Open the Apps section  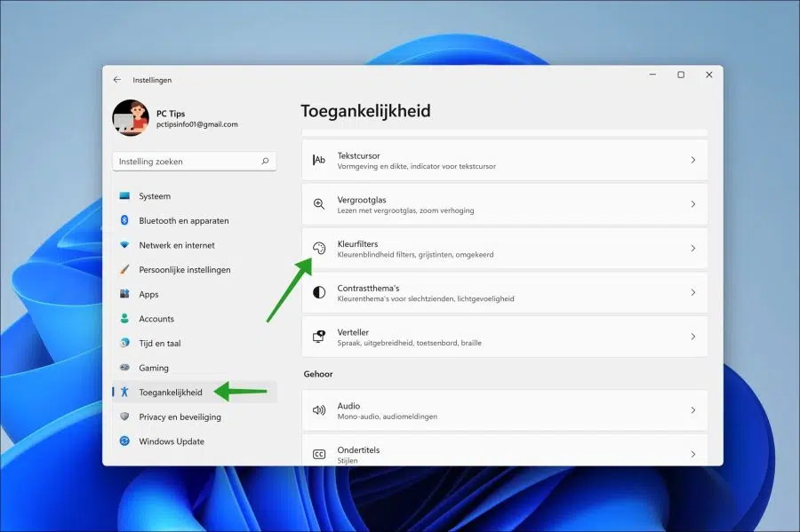pos(195,294)
